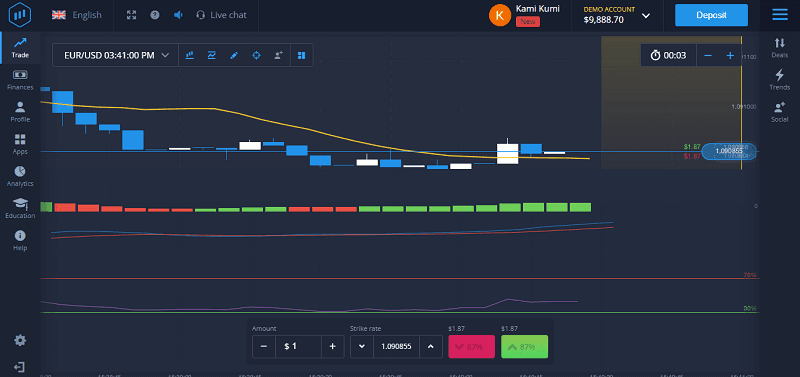The image size is (800, 377).
Task: Click the 1.090855 strike rate field
Action: tap(396, 346)
